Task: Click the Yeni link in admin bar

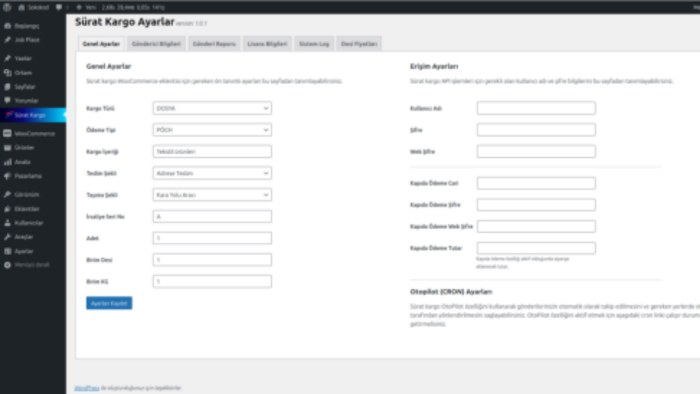Action: coord(91,7)
